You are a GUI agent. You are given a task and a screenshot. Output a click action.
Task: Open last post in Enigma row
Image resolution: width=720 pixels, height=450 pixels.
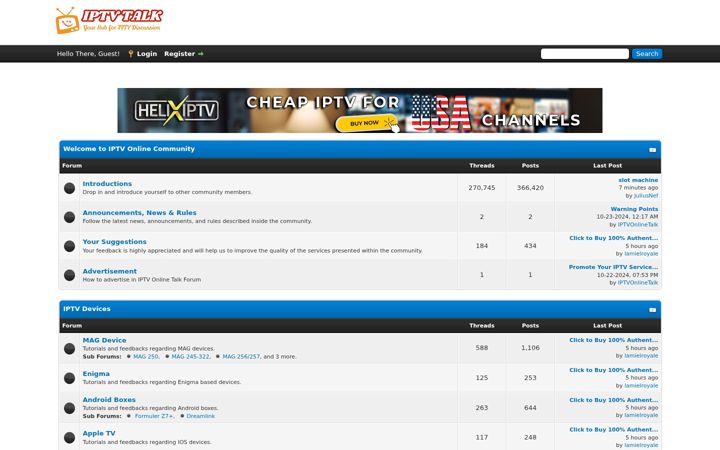click(x=613, y=370)
